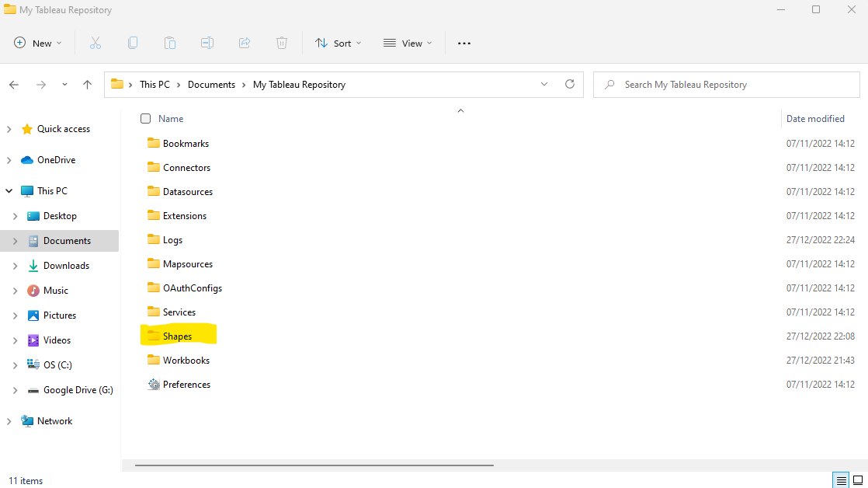The height and width of the screenshot is (488, 868).
Task: Click the Quick access star icon
Action: [x=26, y=129]
